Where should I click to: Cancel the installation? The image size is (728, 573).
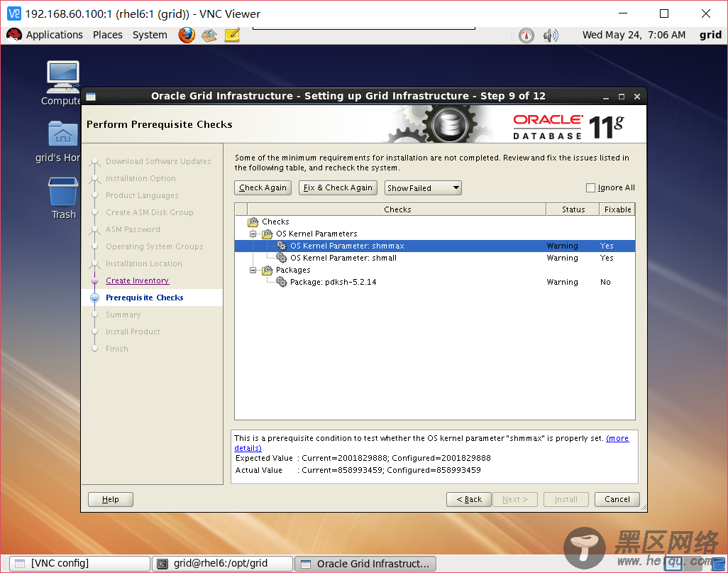[x=617, y=499]
